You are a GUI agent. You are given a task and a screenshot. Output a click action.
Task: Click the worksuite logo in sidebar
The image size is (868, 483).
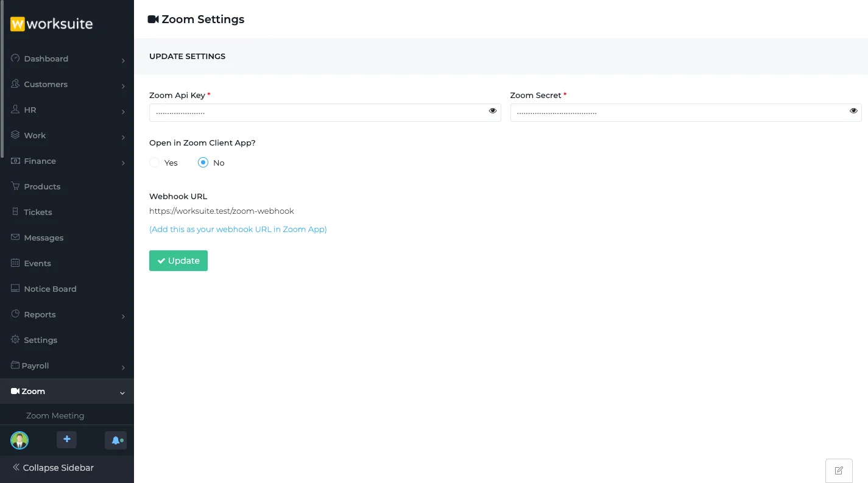click(x=52, y=24)
